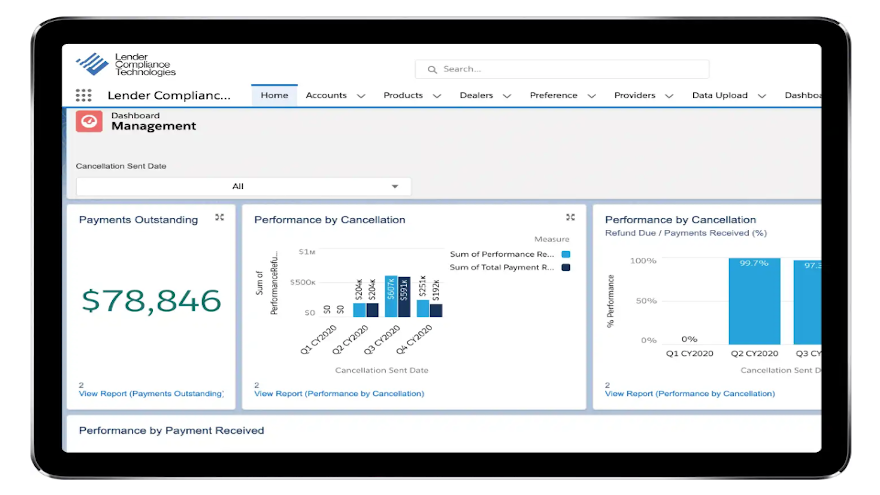This screenshot has height=495, width=880.
Task: Open the App Launcher grid icon
Action: tap(84, 96)
